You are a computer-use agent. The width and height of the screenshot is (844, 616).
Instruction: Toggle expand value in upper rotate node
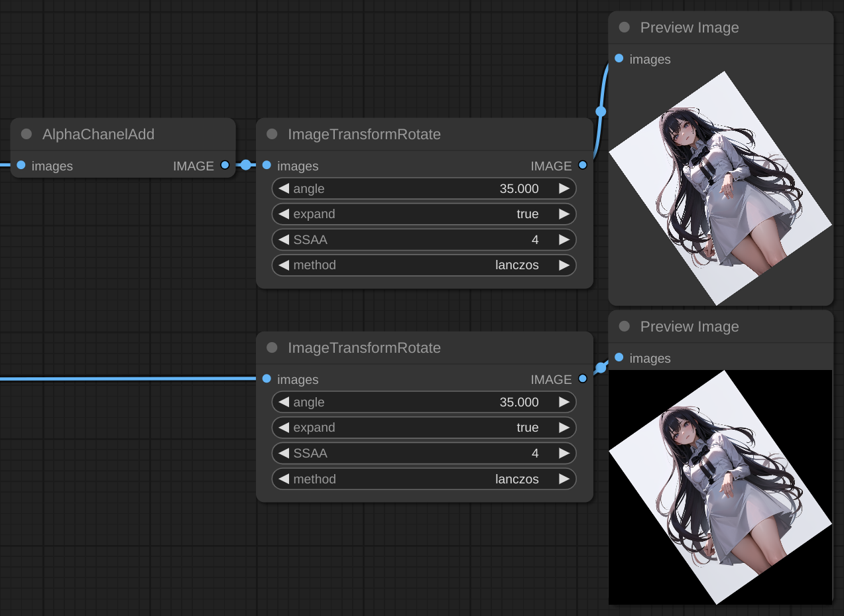tap(424, 214)
